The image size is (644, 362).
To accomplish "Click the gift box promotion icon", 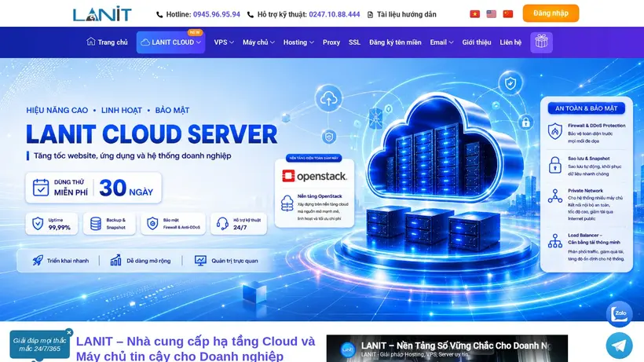I will [541, 42].
